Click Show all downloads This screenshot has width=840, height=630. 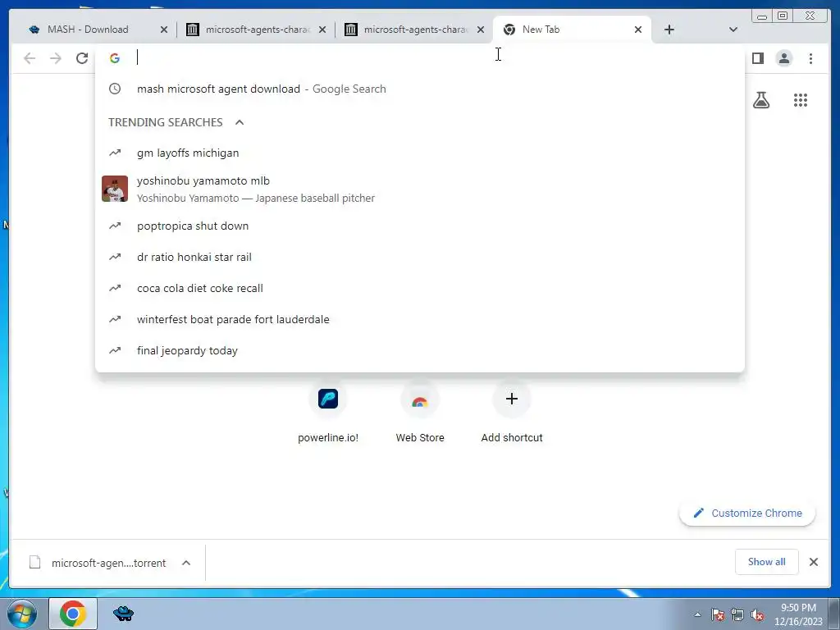click(767, 561)
